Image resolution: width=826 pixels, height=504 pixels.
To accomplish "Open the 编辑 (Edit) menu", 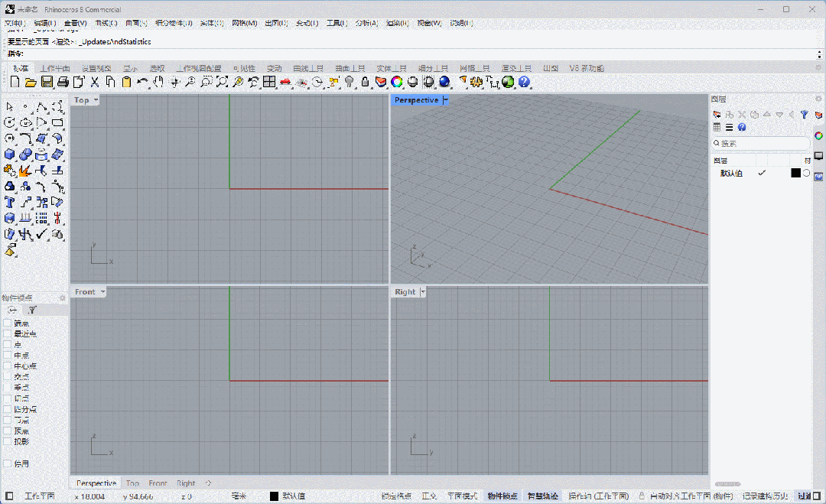I will pyautogui.click(x=45, y=23).
